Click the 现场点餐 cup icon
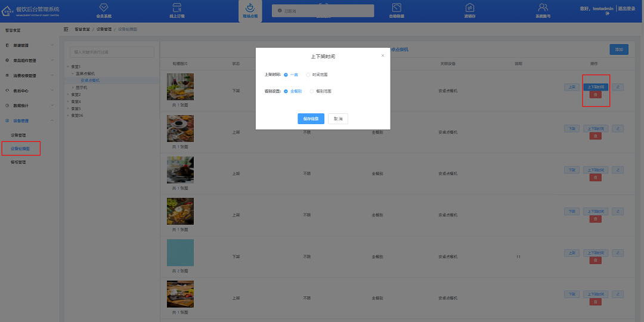Viewport: 644px width, 322px height. (x=250, y=8)
